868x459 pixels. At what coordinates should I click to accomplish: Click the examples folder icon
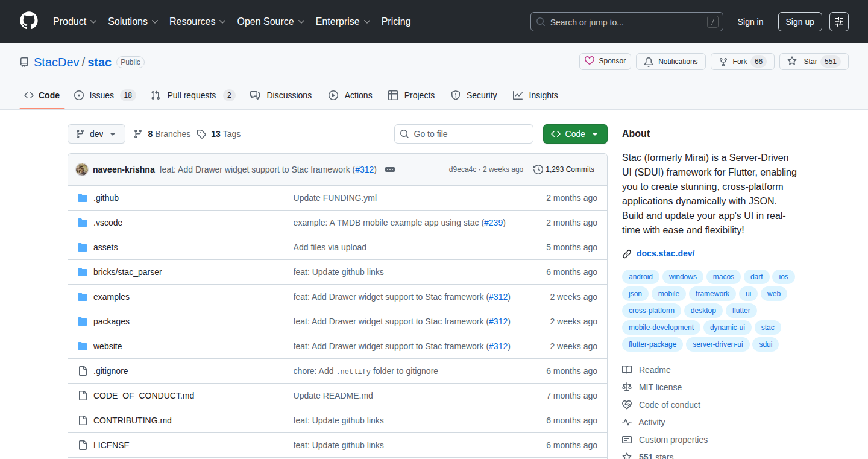coord(83,297)
